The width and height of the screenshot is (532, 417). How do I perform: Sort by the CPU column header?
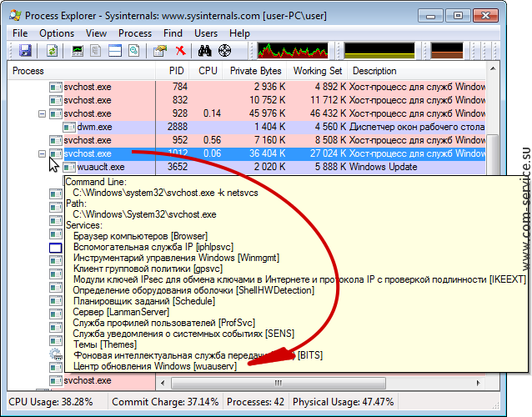[x=206, y=71]
